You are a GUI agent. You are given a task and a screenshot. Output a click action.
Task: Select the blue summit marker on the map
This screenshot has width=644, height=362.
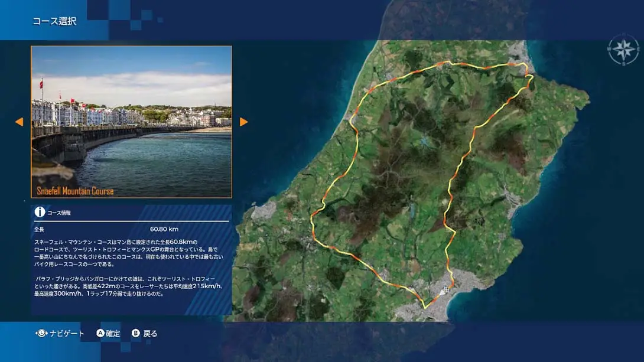click(x=423, y=140)
